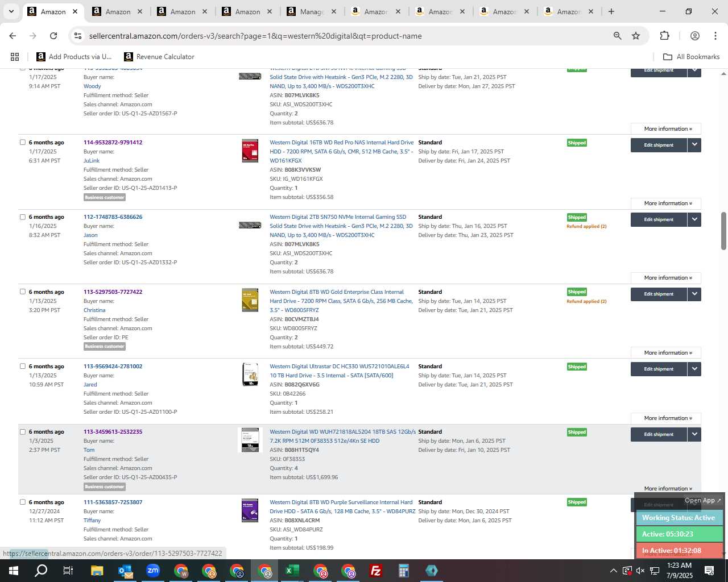The image size is (728, 582).
Task: Open Excel from taskbar
Action: click(292, 571)
